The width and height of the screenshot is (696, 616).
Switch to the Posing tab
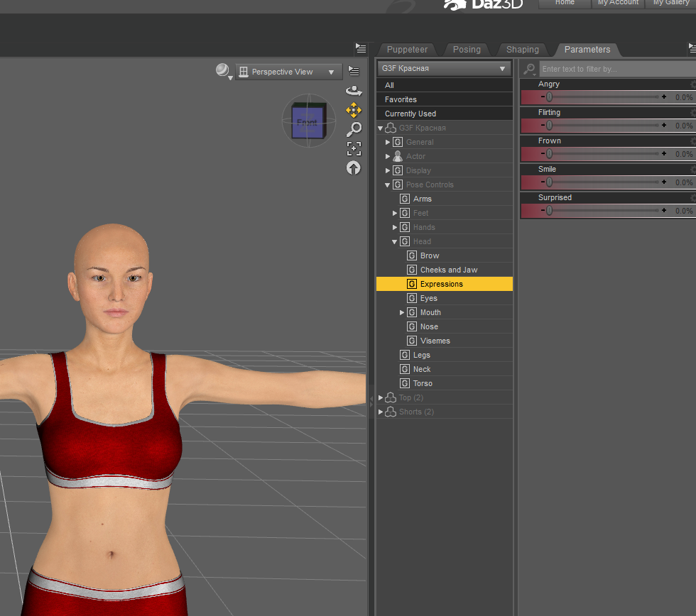(467, 50)
